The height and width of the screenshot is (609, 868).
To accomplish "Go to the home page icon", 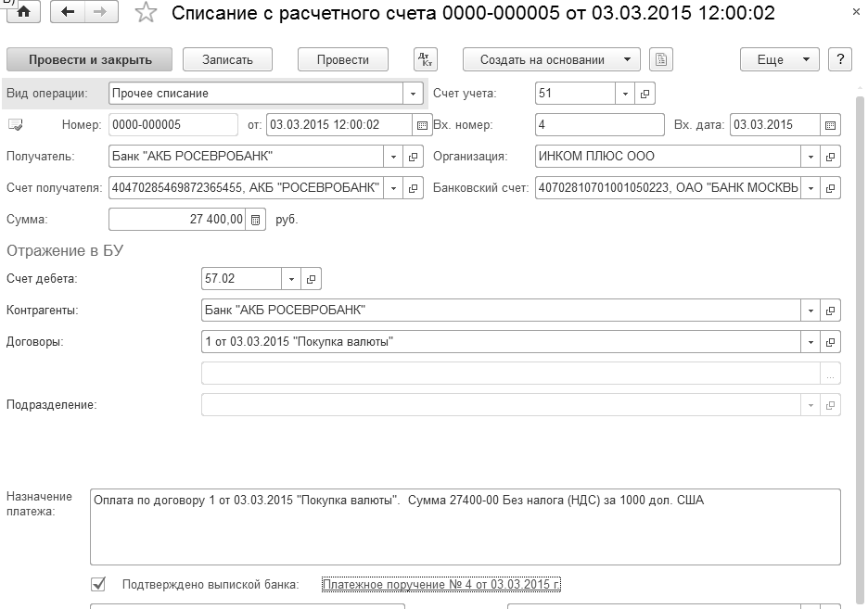I will click(x=23, y=12).
